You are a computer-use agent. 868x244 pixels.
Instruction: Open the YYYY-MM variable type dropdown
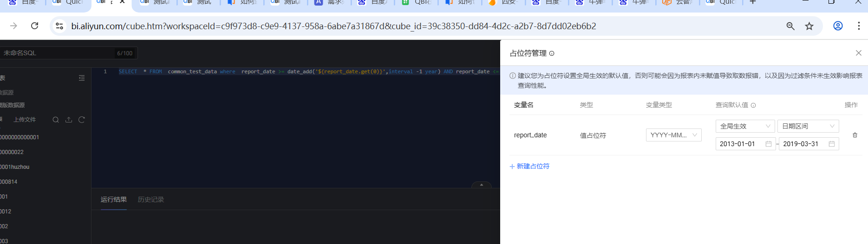tap(673, 135)
